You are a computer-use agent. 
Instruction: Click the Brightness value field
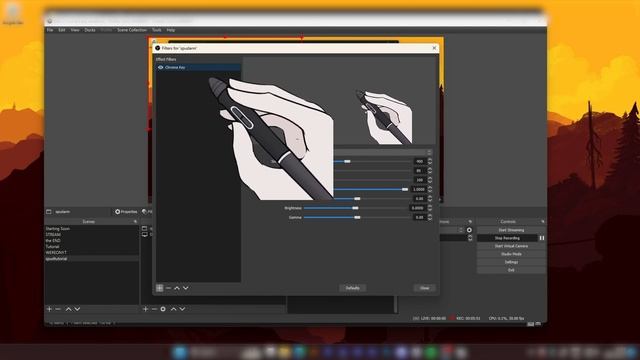tap(419, 208)
